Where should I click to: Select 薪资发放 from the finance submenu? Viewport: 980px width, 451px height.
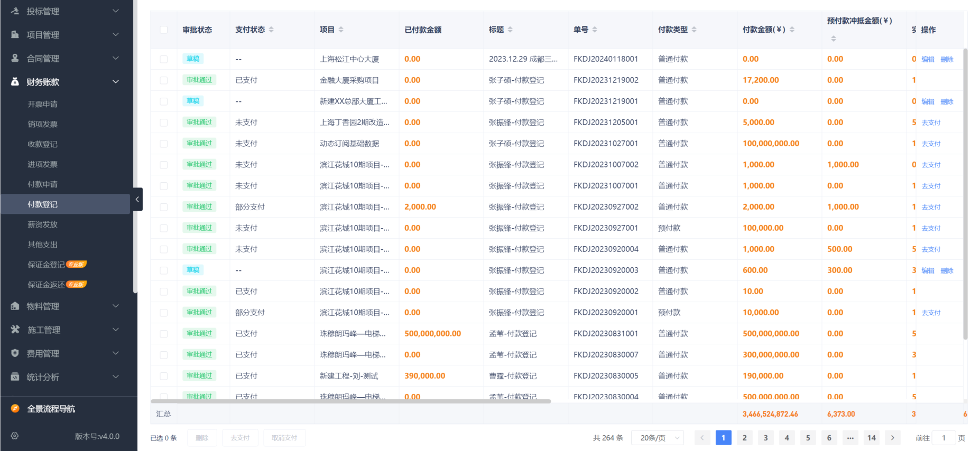click(x=43, y=224)
